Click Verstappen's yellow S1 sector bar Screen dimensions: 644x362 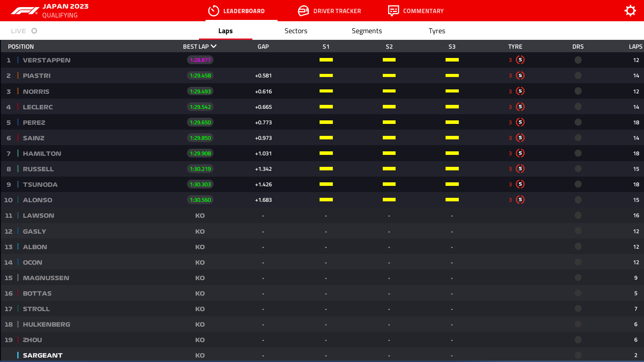(x=326, y=60)
